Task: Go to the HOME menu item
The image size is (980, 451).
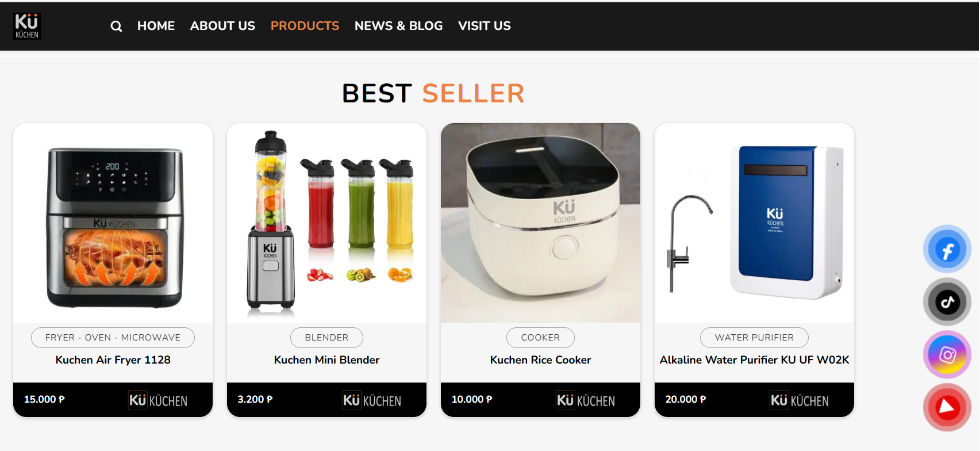Action: pos(156,26)
